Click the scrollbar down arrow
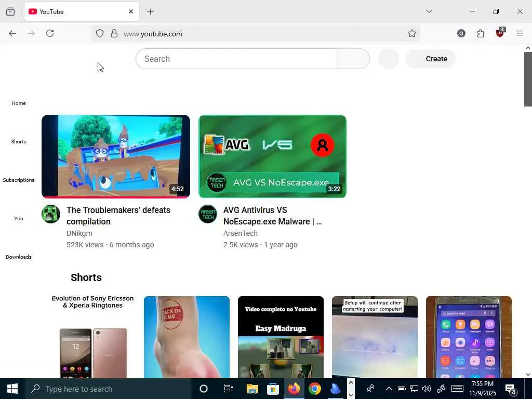 528,375
